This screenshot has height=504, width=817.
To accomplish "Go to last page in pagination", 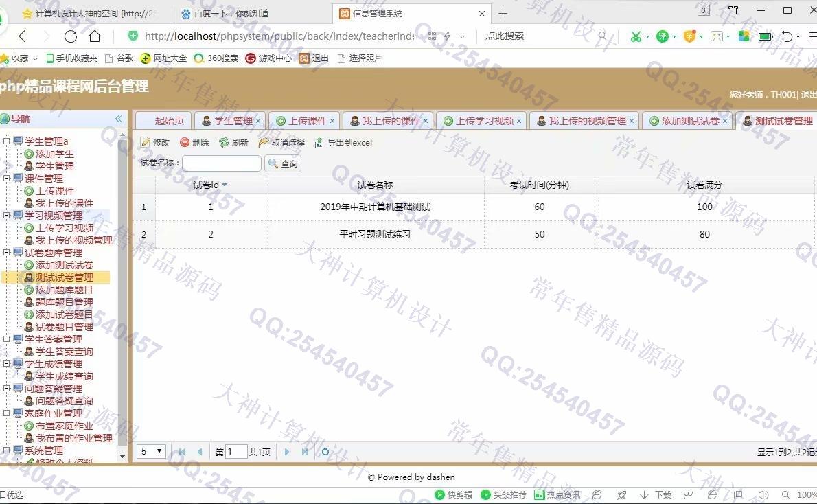I will 305,452.
